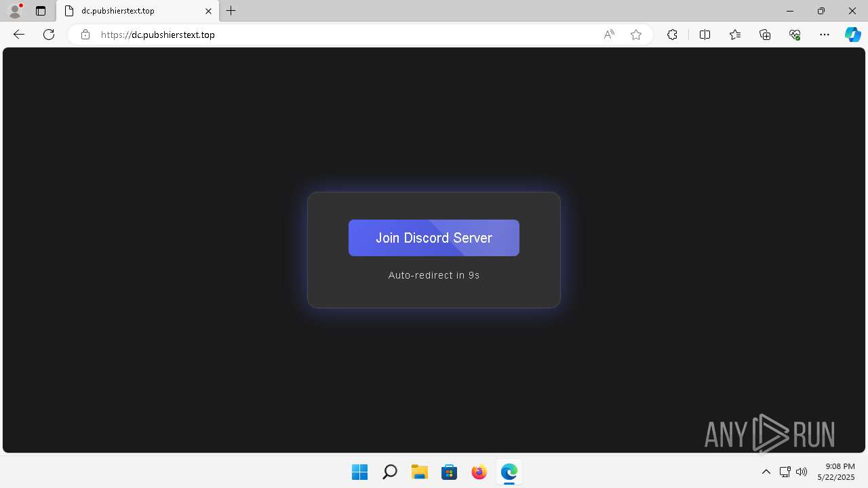Enable split screen view
868x488 pixels.
(x=705, y=35)
